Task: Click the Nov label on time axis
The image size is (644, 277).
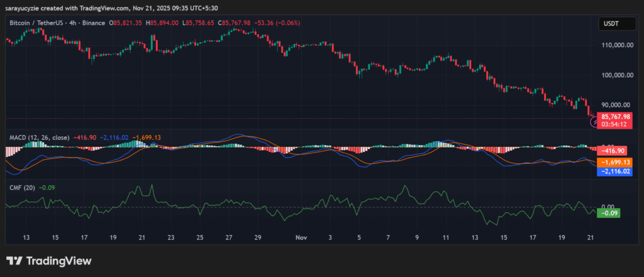Action: 301,238
